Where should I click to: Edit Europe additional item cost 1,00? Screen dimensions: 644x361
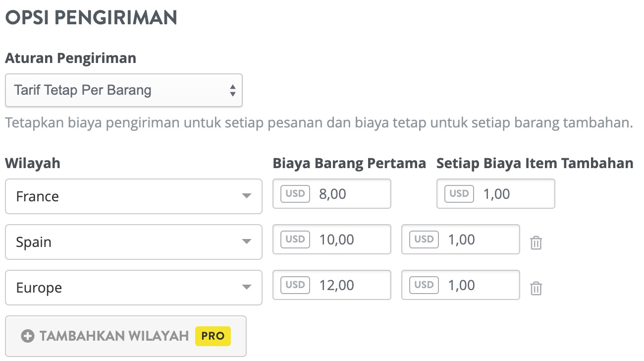pyautogui.click(x=461, y=285)
